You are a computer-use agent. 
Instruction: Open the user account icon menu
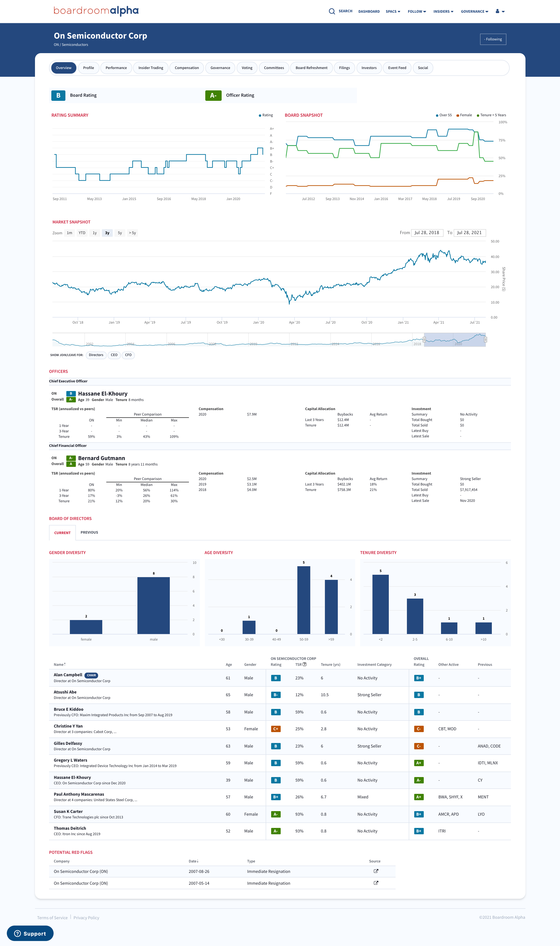(x=500, y=11)
